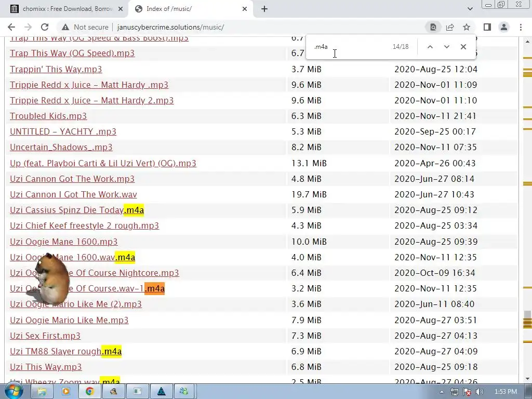Open Trippie Redd x Juice - Matt Hardy 2.mp3
The height and width of the screenshot is (399, 532).
point(91,100)
